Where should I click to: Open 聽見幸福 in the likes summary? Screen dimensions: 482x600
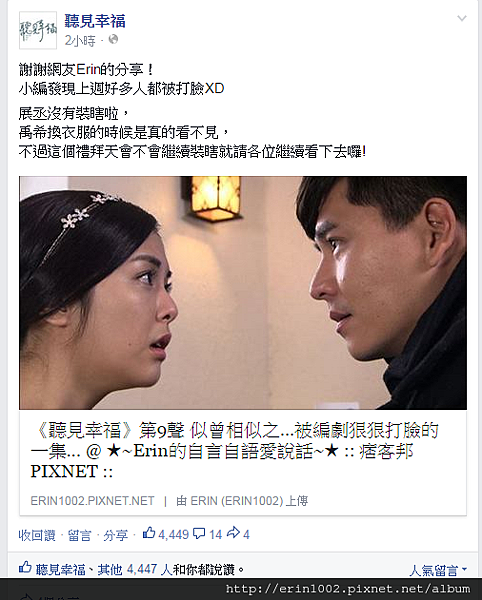60,569
